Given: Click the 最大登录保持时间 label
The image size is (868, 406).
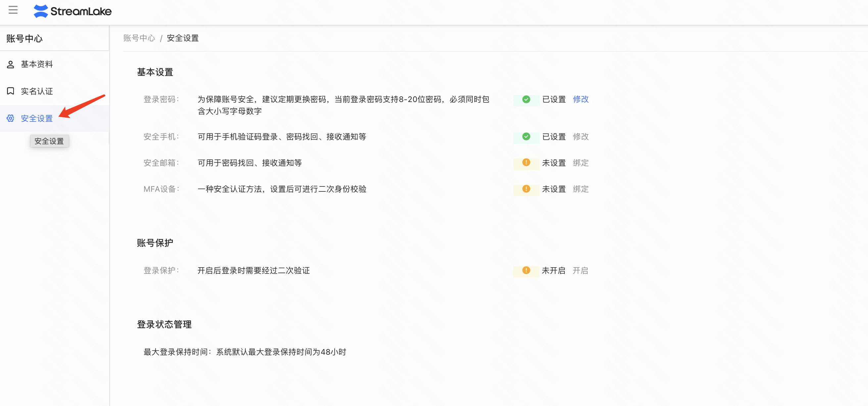Looking at the screenshot, I should [x=177, y=352].
